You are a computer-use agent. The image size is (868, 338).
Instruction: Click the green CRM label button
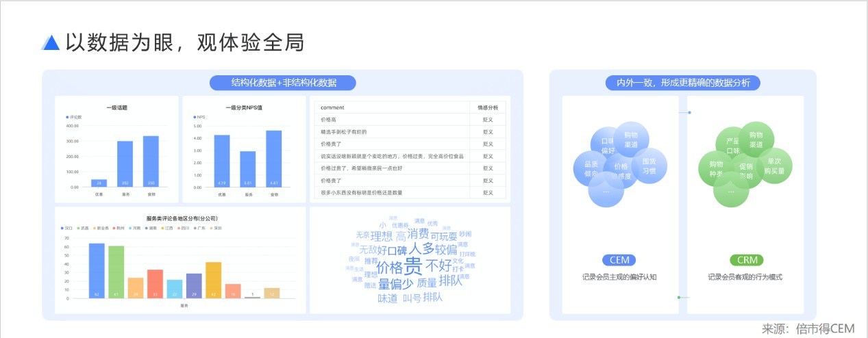click(746, 260)
